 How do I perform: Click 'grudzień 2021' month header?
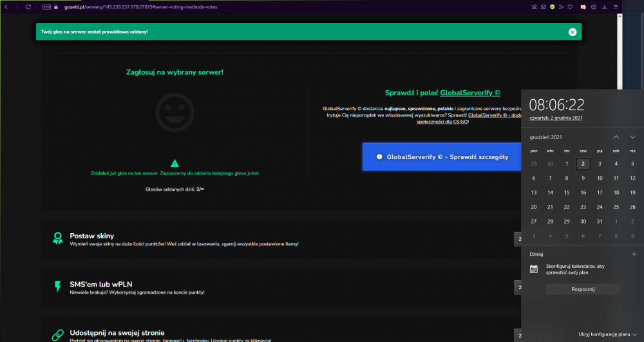pyautogui.click(x=546, y=137)
